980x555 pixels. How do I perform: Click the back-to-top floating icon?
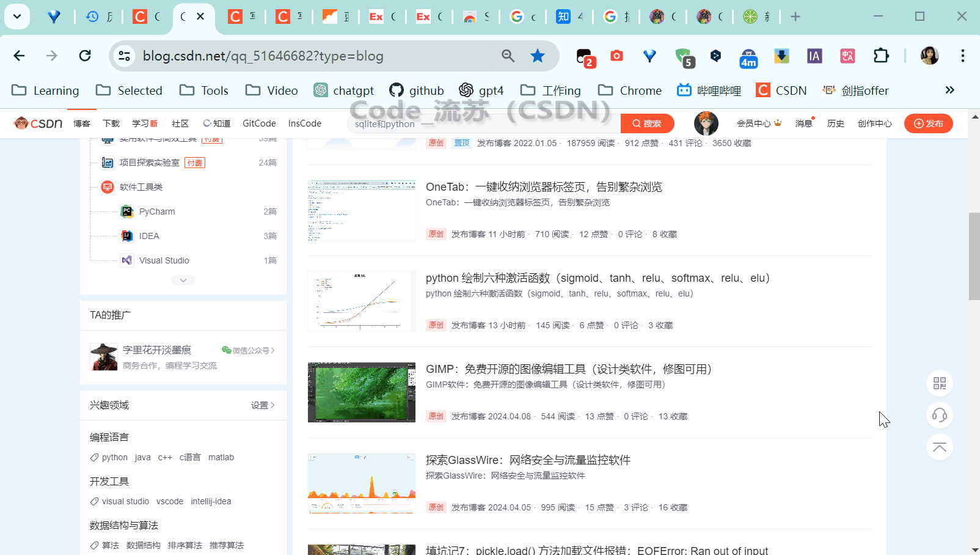(940, 447)
